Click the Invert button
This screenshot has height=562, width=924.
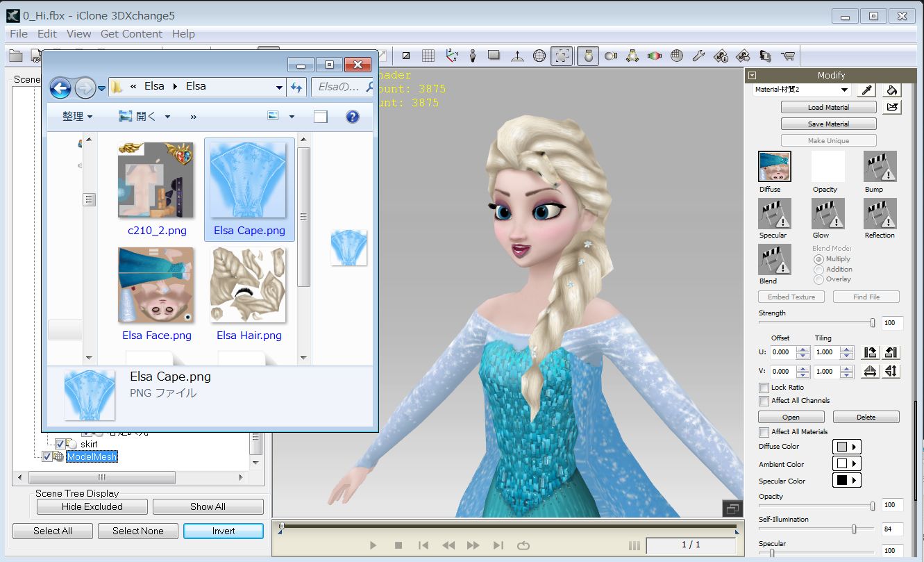point(224,531)
